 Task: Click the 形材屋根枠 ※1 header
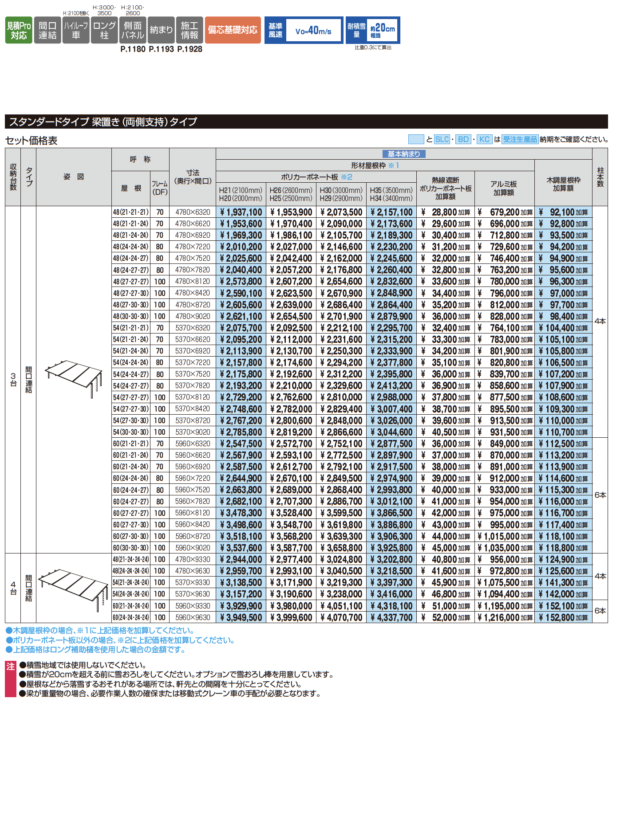pyautogui.click(x=375, y=165)
